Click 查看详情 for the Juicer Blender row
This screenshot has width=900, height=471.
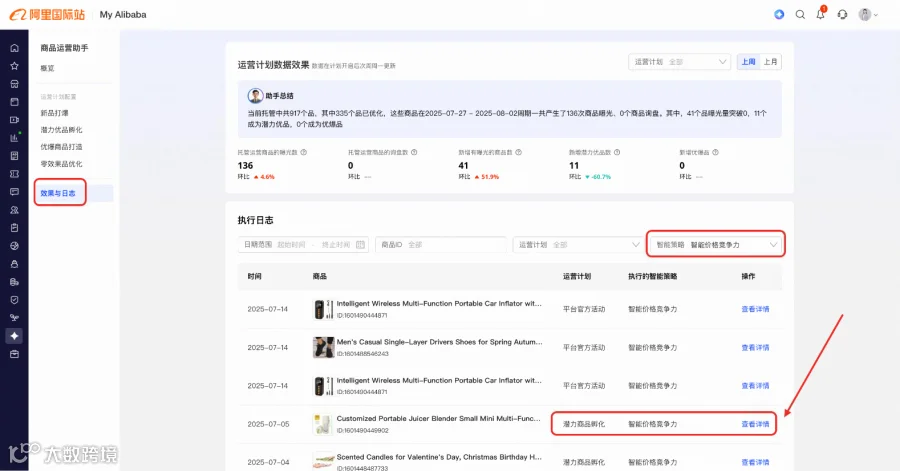pos(755,424)
